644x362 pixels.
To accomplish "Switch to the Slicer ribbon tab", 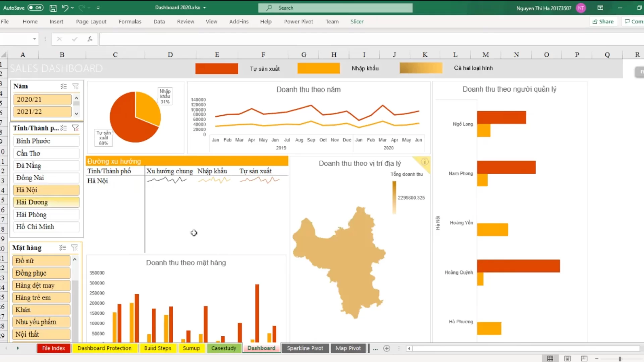I will point(357,21).
